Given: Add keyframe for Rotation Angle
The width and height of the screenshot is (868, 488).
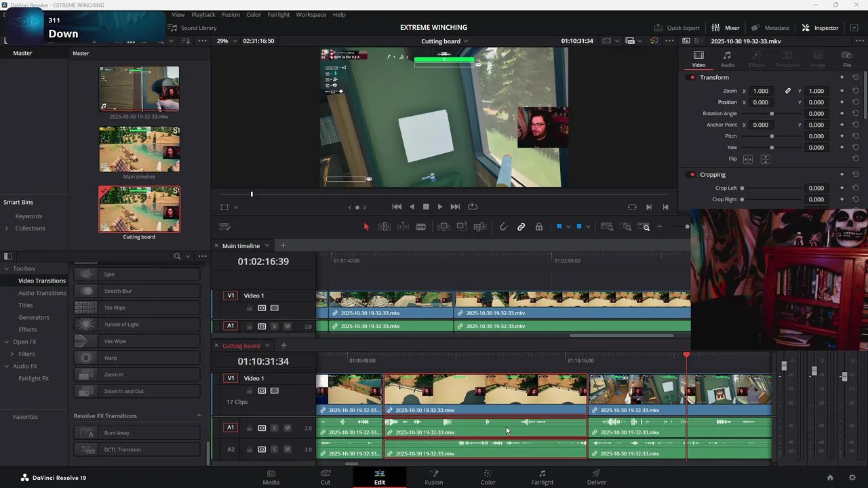Looking at the screenshot, I should [x=842, y=114].
